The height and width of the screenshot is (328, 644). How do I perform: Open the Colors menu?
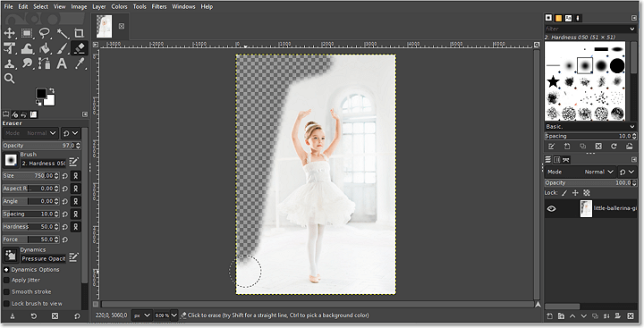pos(120,6)
